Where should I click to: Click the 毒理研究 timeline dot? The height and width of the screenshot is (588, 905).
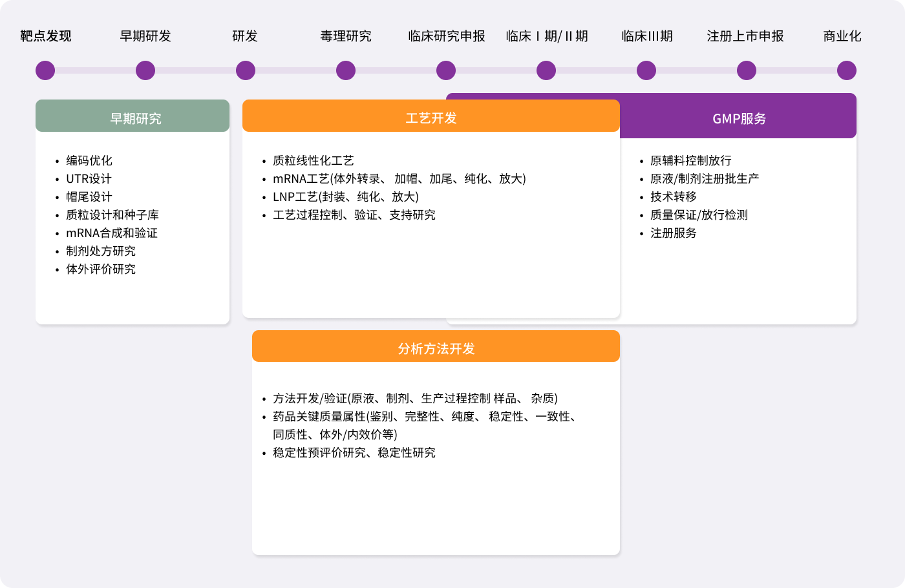(346, 70)
